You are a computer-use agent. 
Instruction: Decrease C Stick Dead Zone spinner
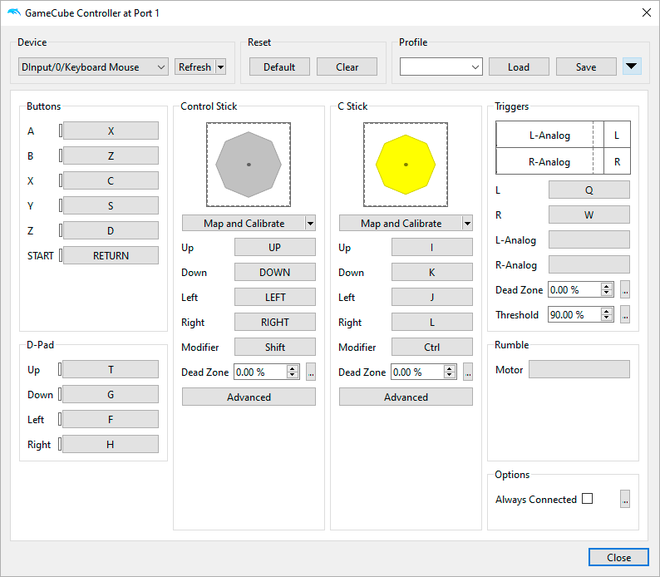(449, 375)
